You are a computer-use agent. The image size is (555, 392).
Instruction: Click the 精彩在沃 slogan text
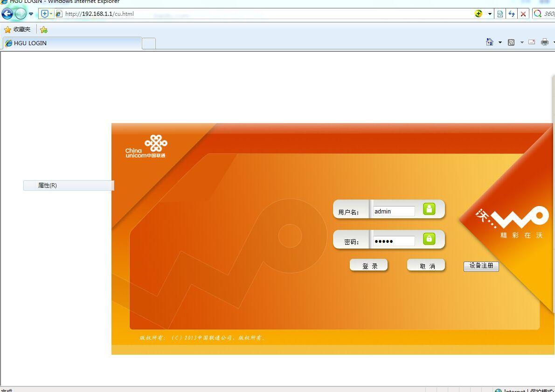coord(521,235)
